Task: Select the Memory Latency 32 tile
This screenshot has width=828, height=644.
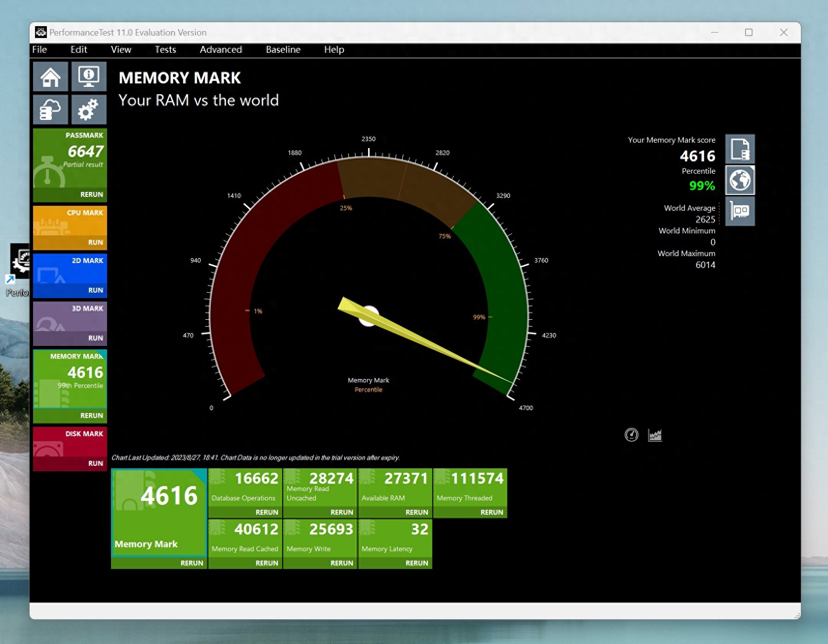Action: click(x=395, y=538)
